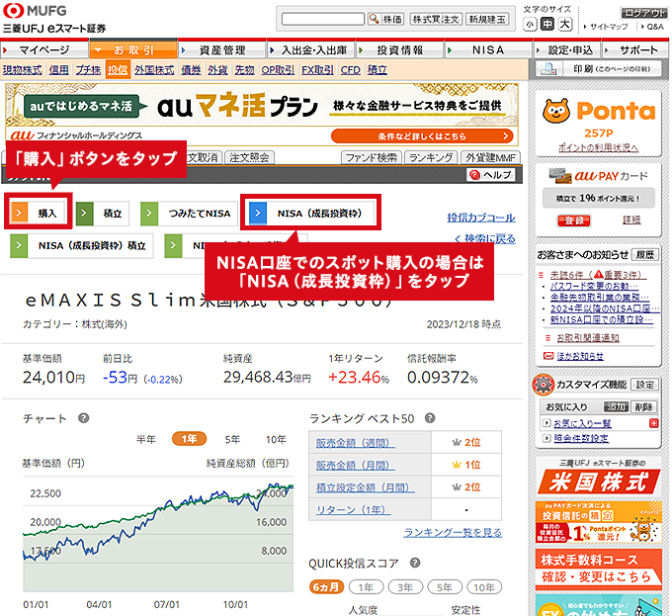The image size is (672, 616).
Task: Click the 株価 search button with magnifier
Action: click(385, 19)
